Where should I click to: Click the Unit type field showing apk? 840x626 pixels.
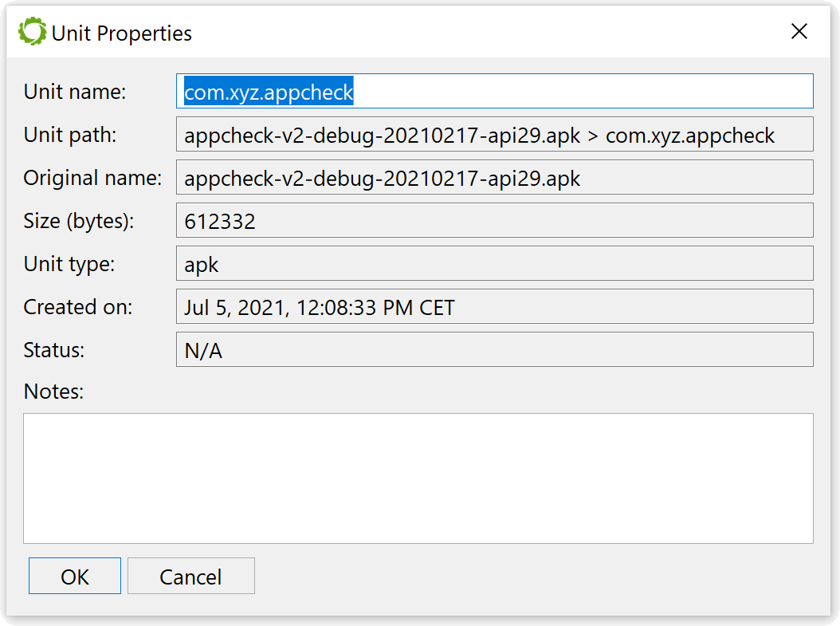[x=494, y=263]
